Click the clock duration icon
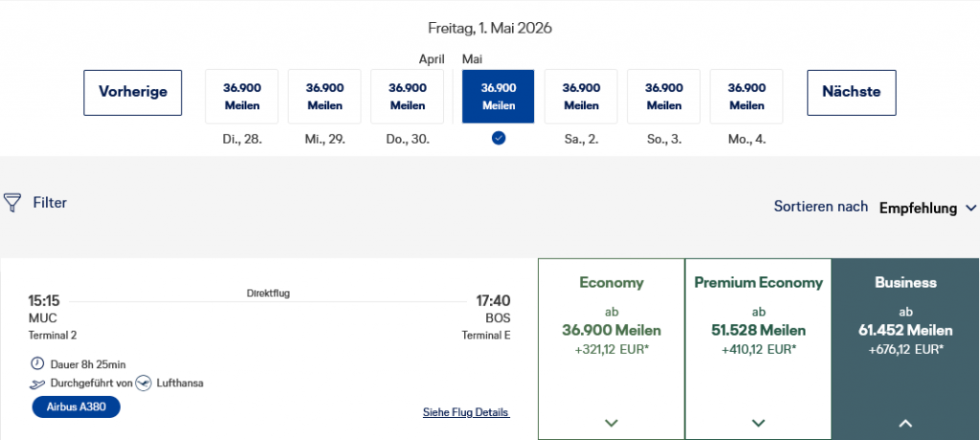Viewport: 980px width, 440px height. [x=37, y=363]
